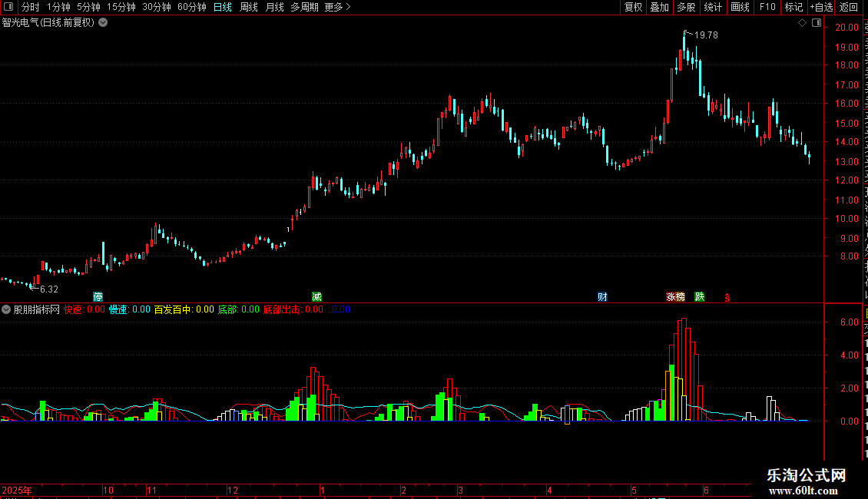The image size is (868, 499).
Task: Click month 6 on the time axis
Action: pos(706,491)
